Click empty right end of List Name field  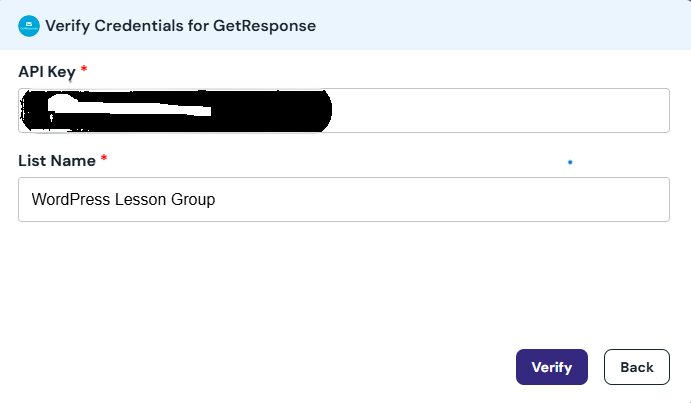[x=560, y=200]
